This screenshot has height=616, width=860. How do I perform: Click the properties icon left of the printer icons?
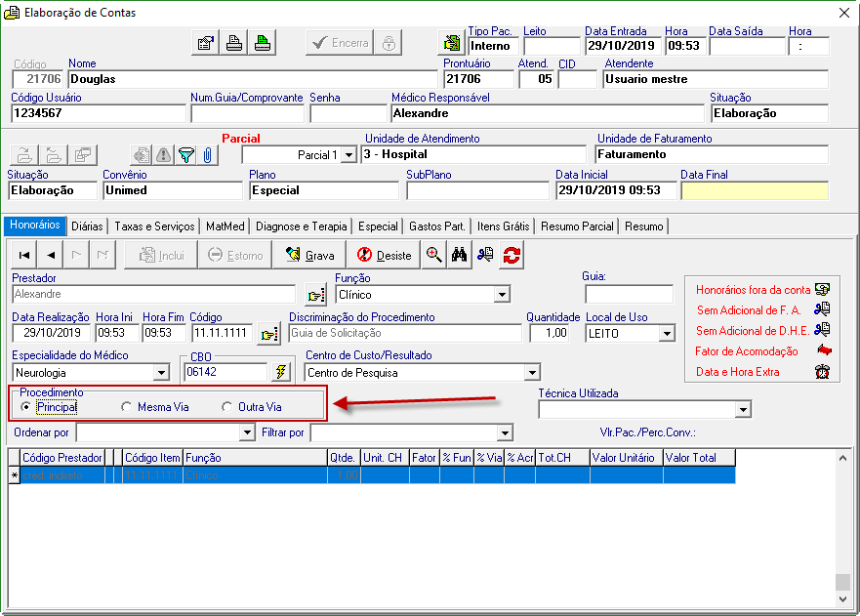click(206, 43)
